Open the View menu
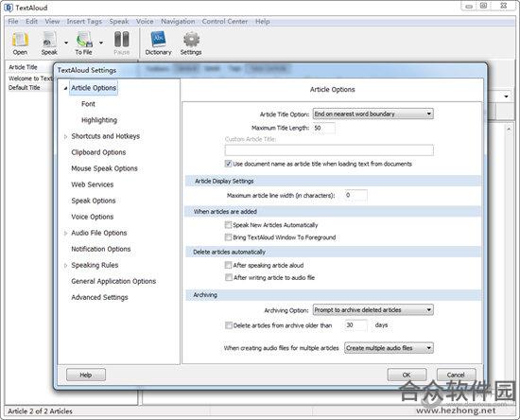520x420 pixels. (x=52, y=21)
